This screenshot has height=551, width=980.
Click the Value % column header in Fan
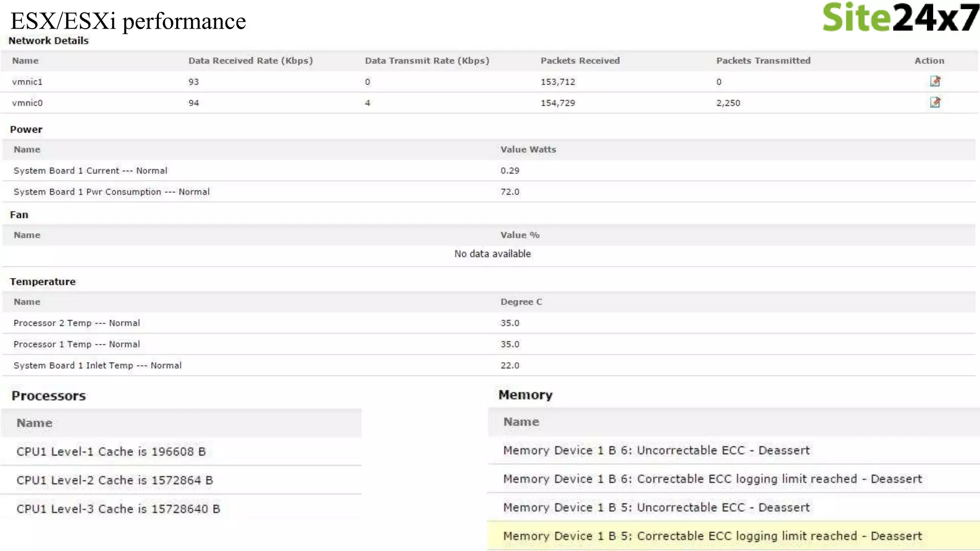[x=520, y=235]
